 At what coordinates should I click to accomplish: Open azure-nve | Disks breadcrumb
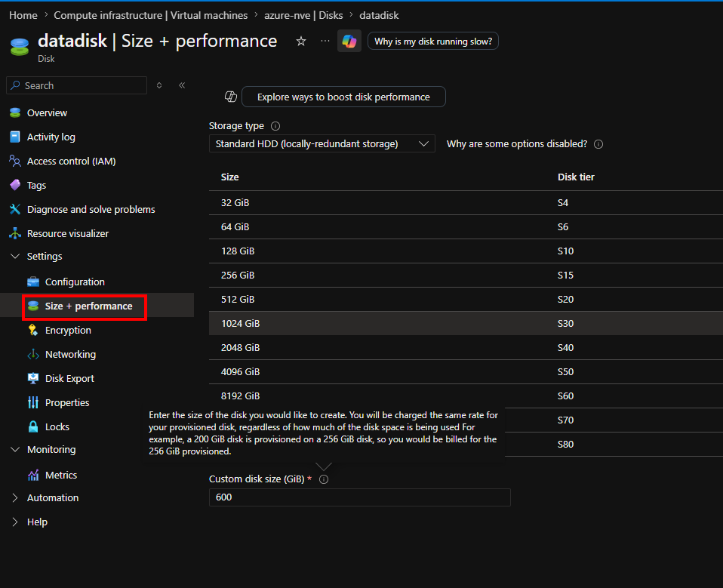click(x=303, y=15)
